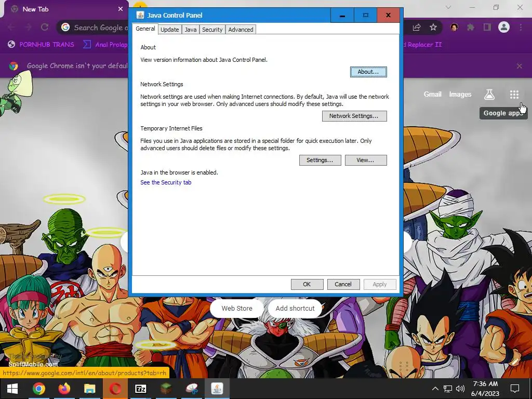Open Chrome extensions puzzle icon
The height and width of the screenshot is (399, 532).
click(471, 28)
